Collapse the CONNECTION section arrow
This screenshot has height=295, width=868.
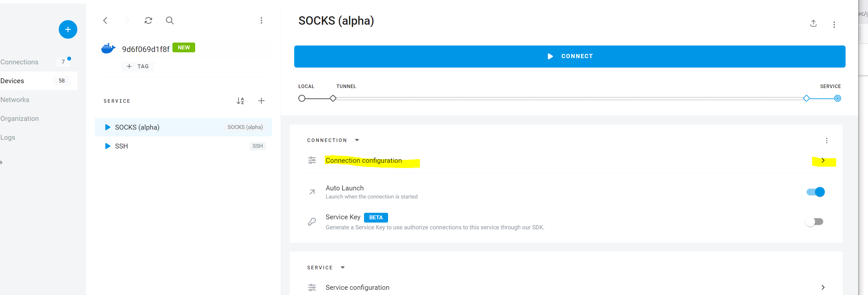[357, 140]
